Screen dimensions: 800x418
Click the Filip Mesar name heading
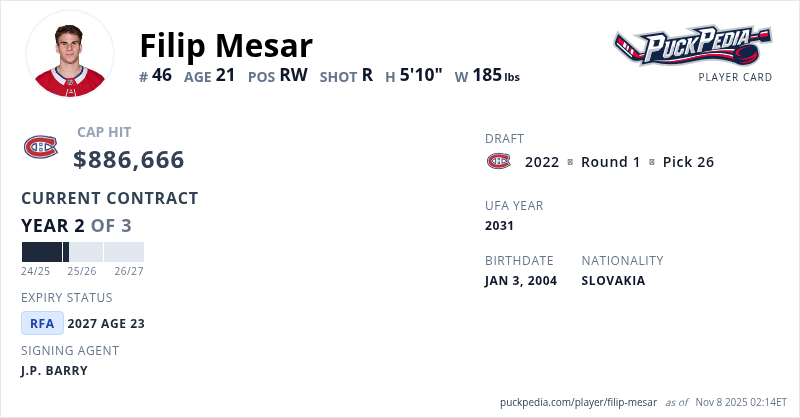(x=226, y=45)
